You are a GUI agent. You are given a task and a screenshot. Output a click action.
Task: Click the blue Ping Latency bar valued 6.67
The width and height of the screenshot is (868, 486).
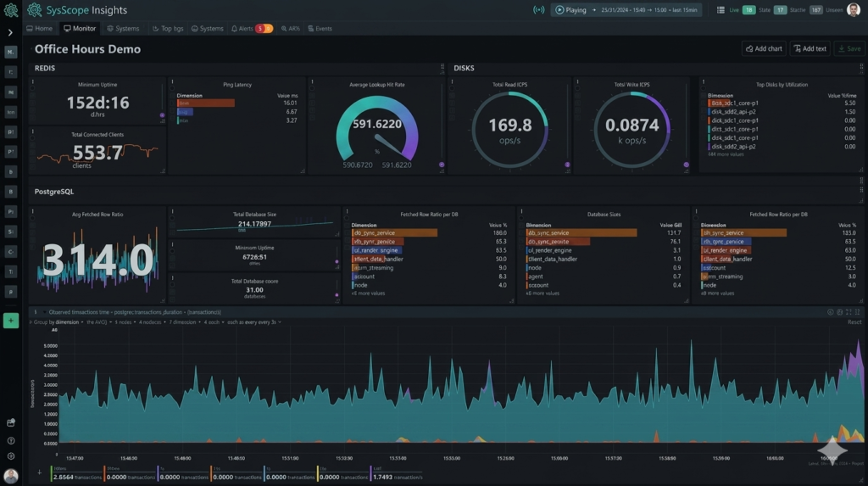185,112
